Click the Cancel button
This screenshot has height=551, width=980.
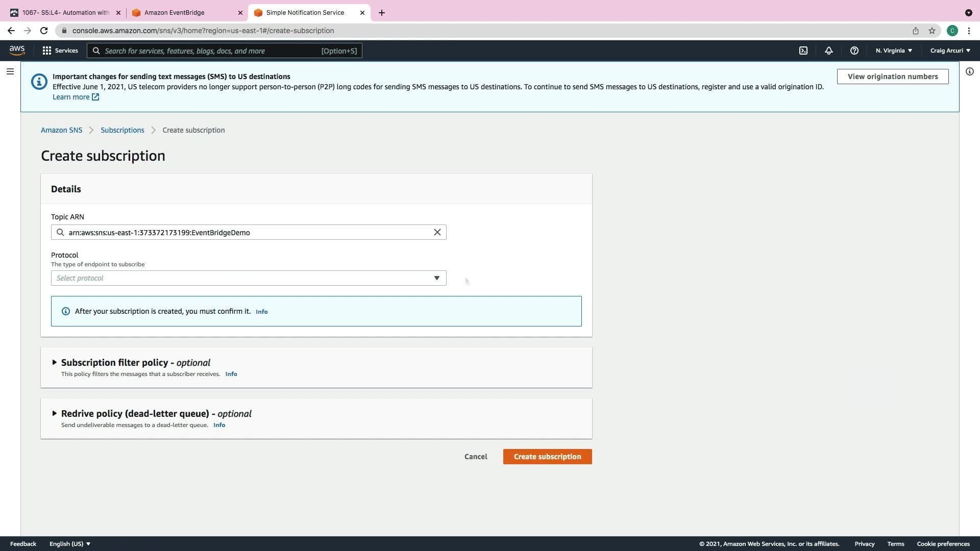[x=476, y=457]
